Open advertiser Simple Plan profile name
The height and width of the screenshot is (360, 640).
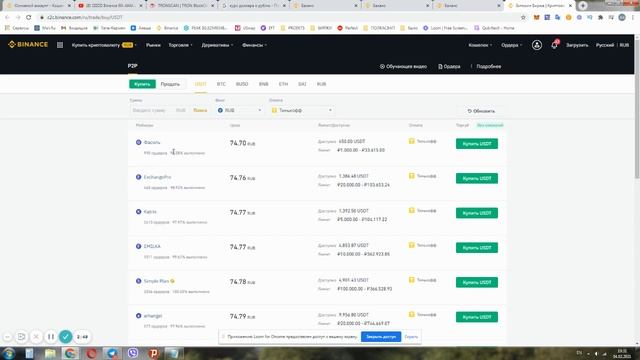(156, 281)
